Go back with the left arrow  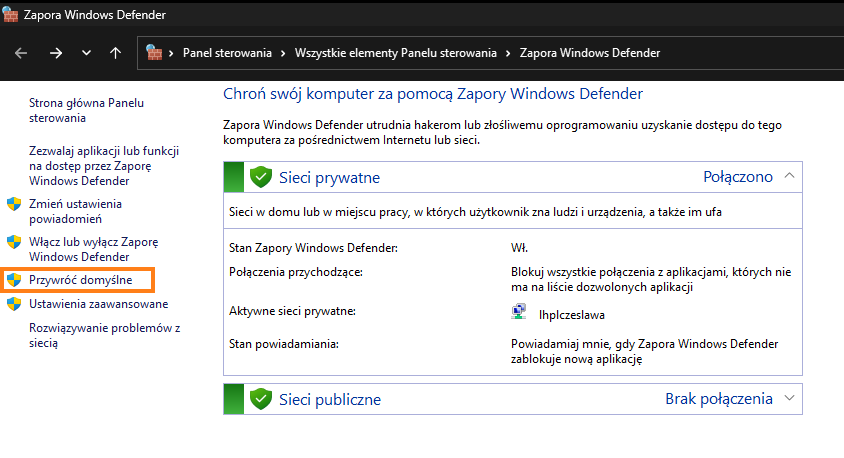click(x=21, y=53)
